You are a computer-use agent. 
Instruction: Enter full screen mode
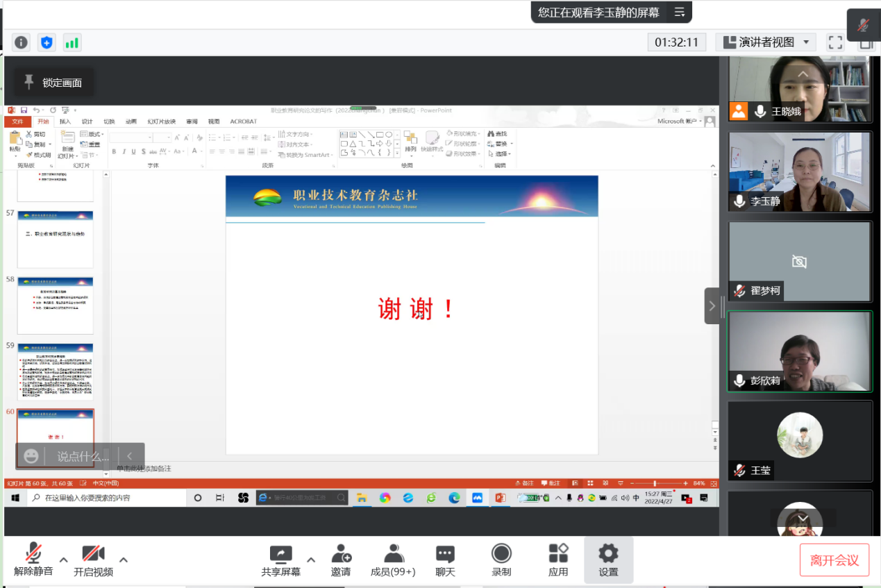pos(835,42)
